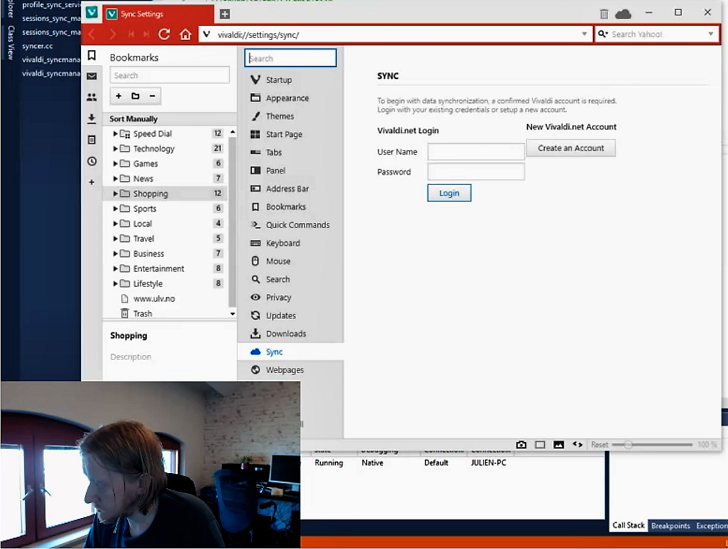Click the vivaldi://settings/sync/ address field
This screenshot has width=728, height=549.
click(x=396, y=34)
